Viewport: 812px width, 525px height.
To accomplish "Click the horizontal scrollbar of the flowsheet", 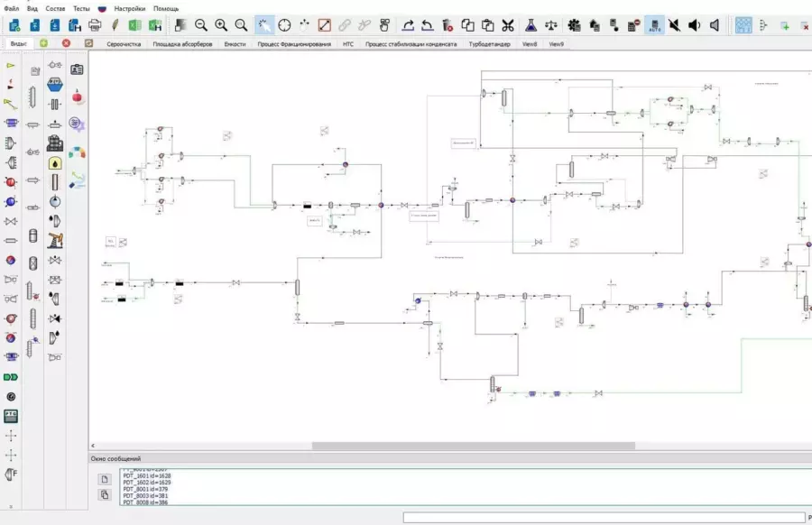I will [474, 446].
